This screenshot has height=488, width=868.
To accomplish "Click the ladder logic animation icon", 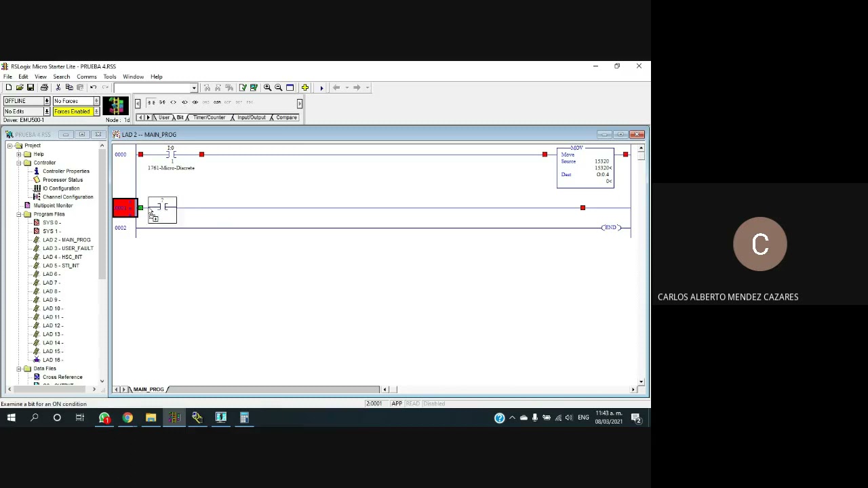I will [116, 106].
